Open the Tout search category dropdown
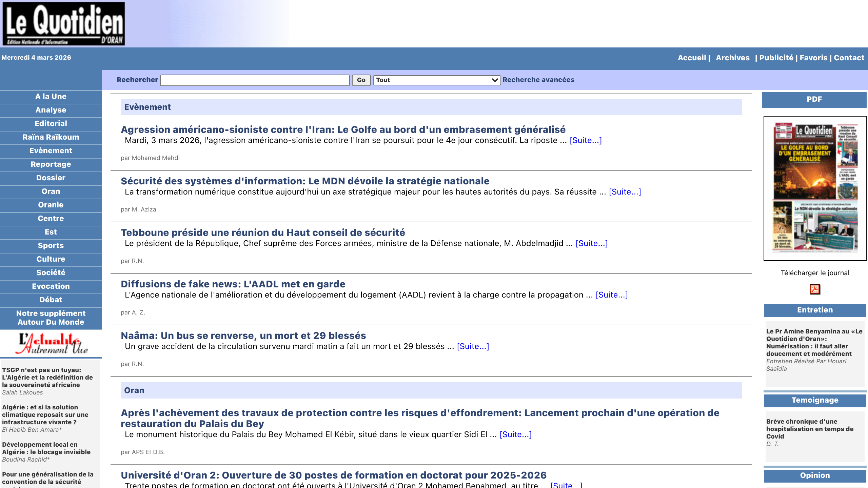Image resolution: width=868 pixels, height=488 pixels. click(x=436, y=80)
